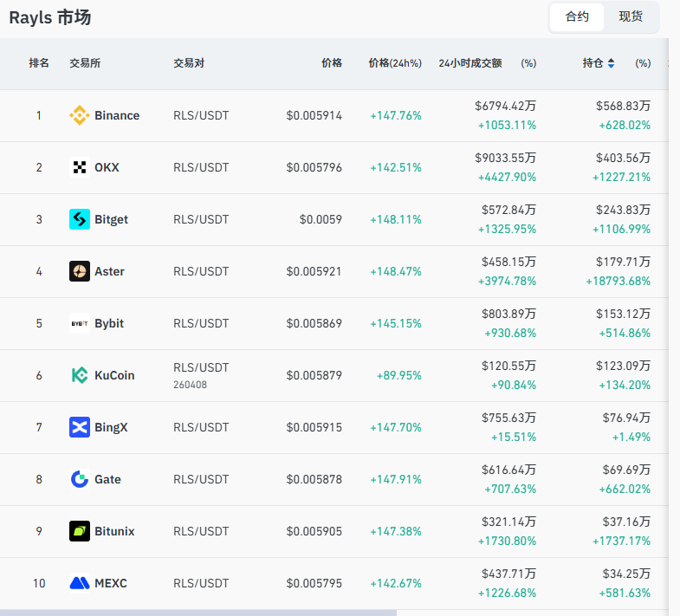The height and width of the screenshot is (616, 680).
Task: Click Binance open interest $568.83万
Action: (x=623, y=106)
